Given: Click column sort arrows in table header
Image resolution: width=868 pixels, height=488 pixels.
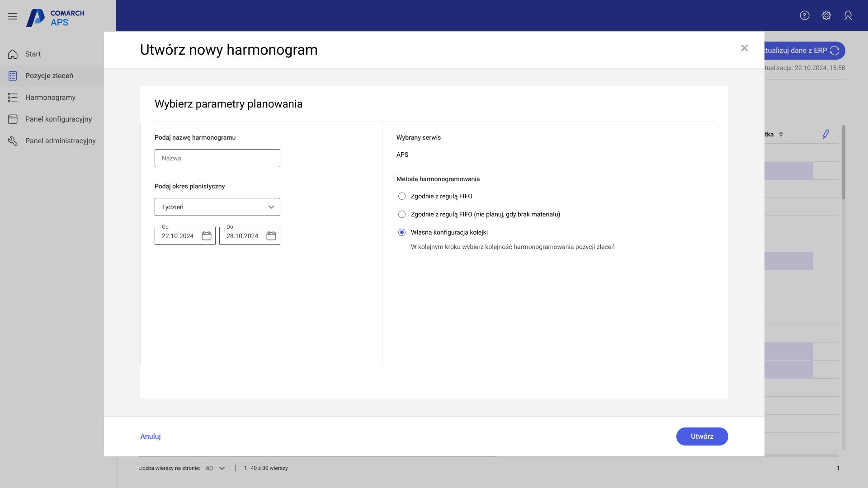Looking at the screenshot, I should [781, 134].
